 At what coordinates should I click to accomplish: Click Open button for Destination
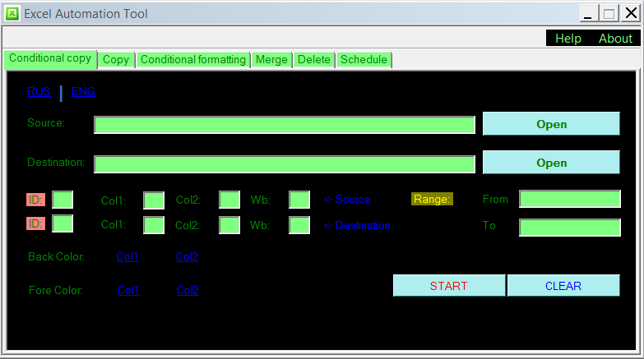[551, 163]
